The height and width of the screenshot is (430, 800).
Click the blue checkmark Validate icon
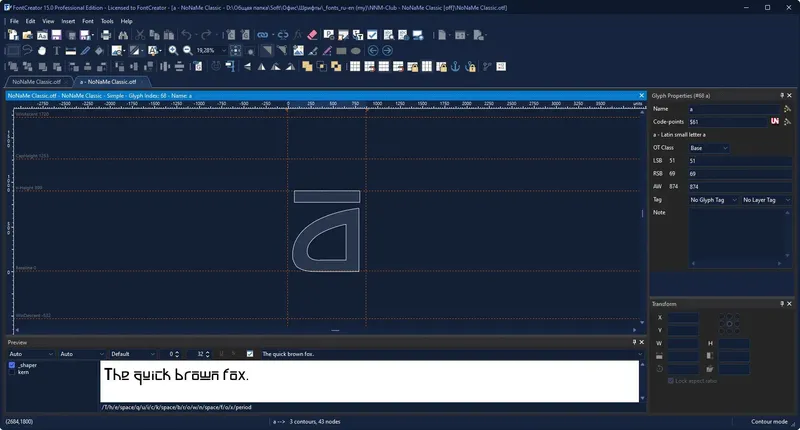(372, 35)
